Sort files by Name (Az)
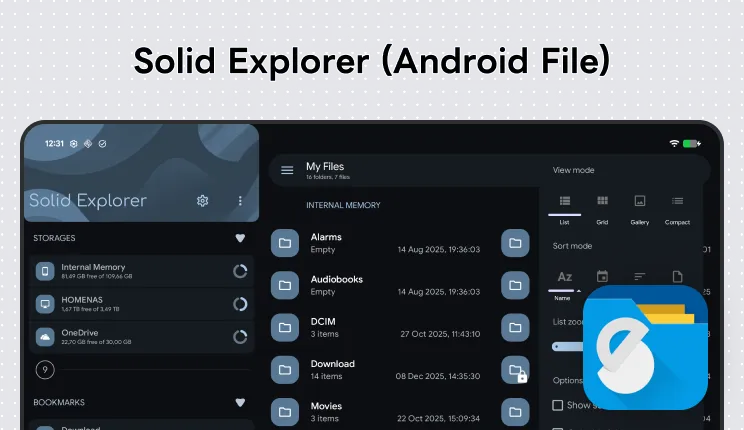Viewport: 744px width, 430px height. click(564, 284)
